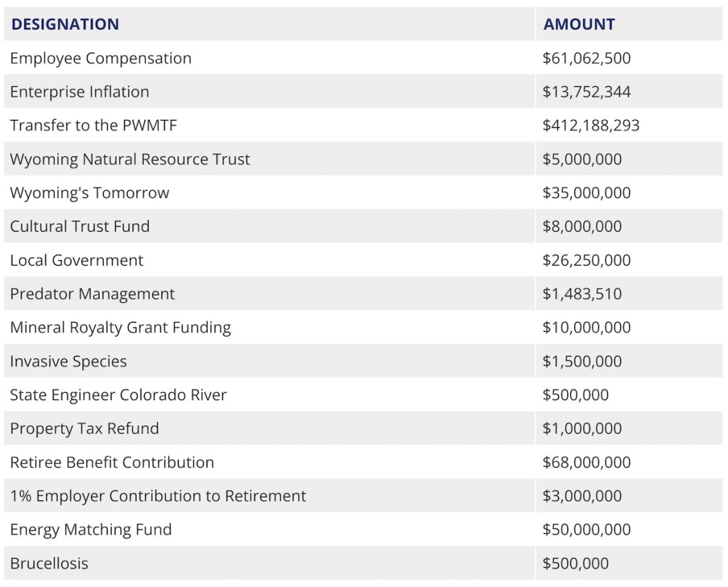Viewport: 728px width, 587px height.
Task: Select the Retiree Benefit Contribution row
Action: point(112,463)
